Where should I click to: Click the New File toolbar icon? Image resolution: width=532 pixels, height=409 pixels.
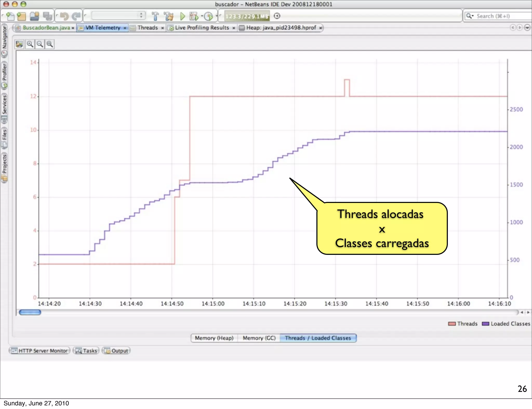pyautogui.click(x=10, y=16)
